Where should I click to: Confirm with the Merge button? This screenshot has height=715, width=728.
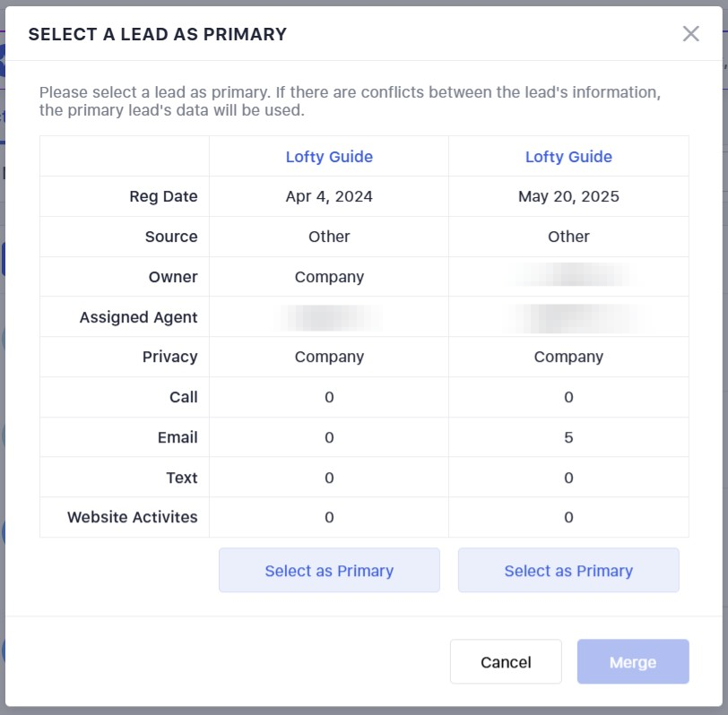tap(633, 662)
